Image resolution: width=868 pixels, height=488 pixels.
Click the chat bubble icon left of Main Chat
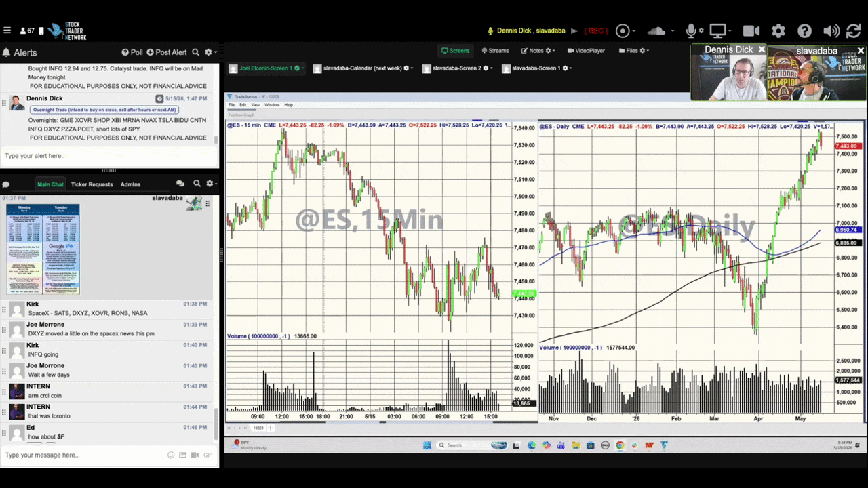point(6,184)
